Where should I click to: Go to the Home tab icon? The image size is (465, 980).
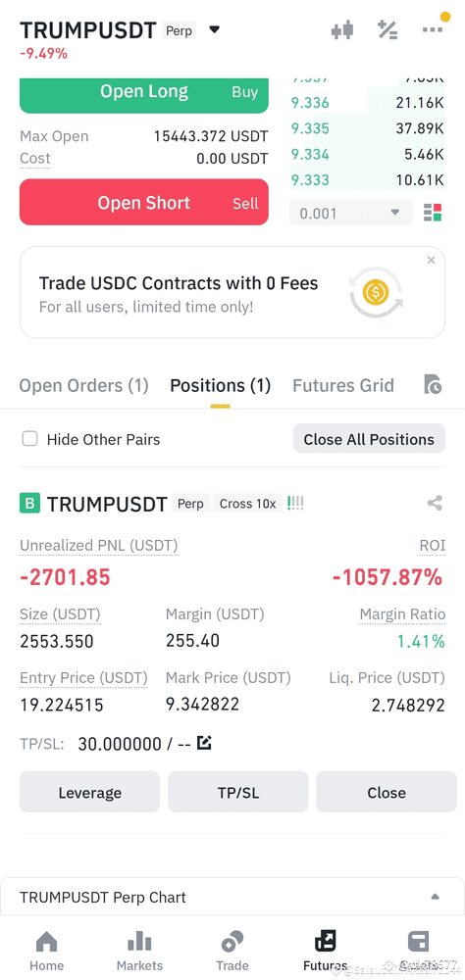coord(47,942)
